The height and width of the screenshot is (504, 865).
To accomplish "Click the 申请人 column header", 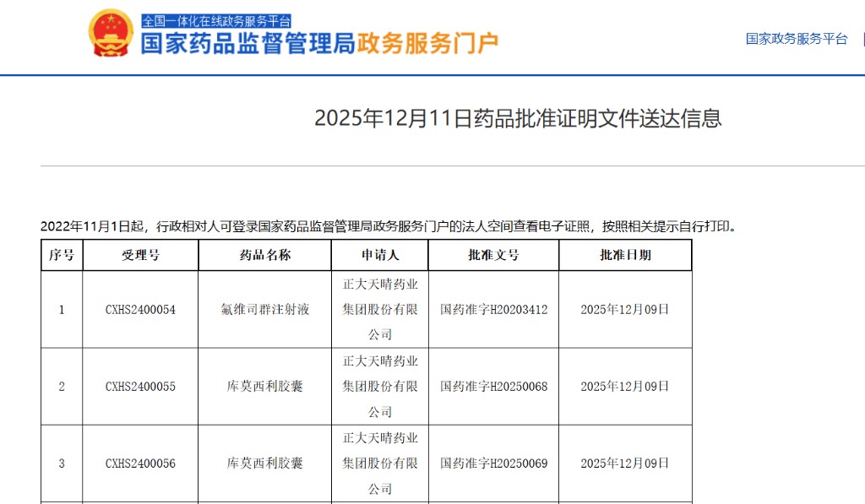I will [379, 255].
